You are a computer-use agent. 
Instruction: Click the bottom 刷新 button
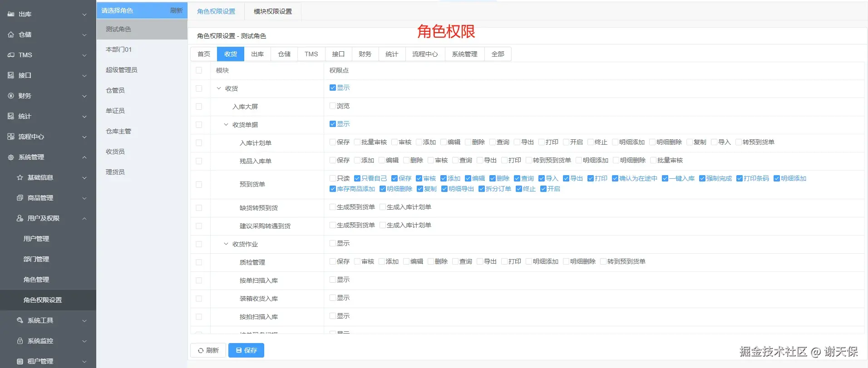(208, 350)
